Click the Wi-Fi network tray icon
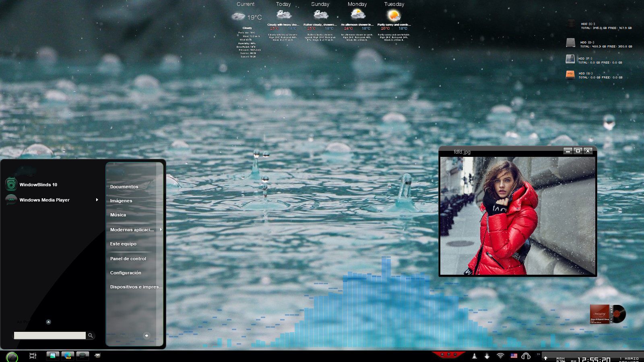Image resolution: width=644 pixels, height=362 pixels. point(500,356)
